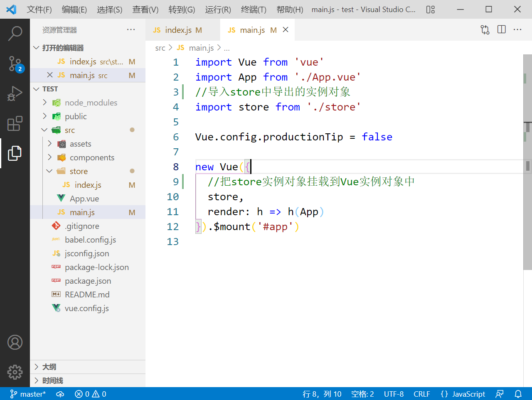532x400 pixels.
Task: Close the main.js editor tab
Action: click(286, 29)
